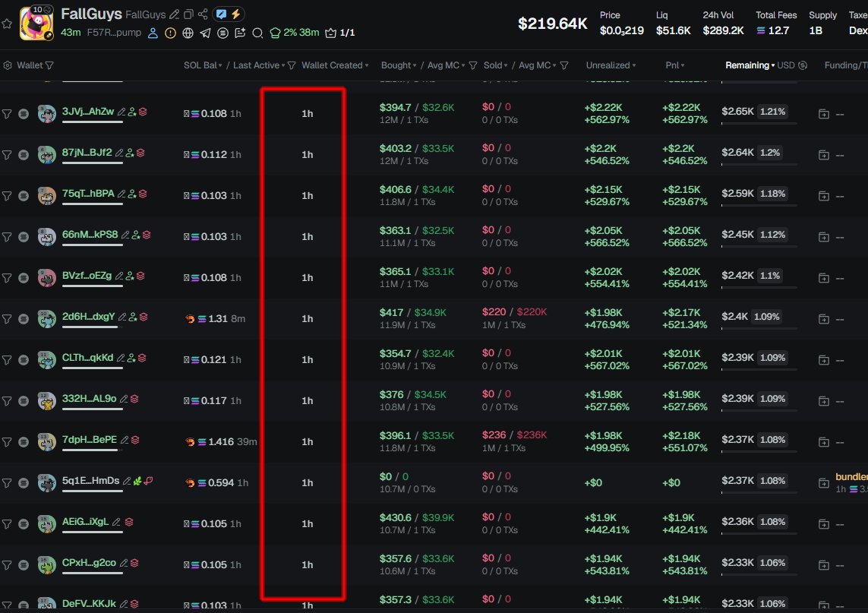Select the Bought column header
The image size is (868, 613).
[397, 65]
